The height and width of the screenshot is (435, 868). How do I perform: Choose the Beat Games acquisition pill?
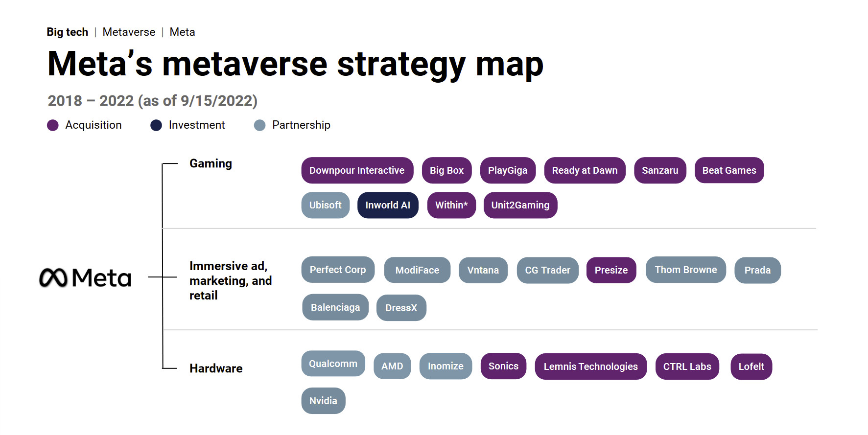729,170
